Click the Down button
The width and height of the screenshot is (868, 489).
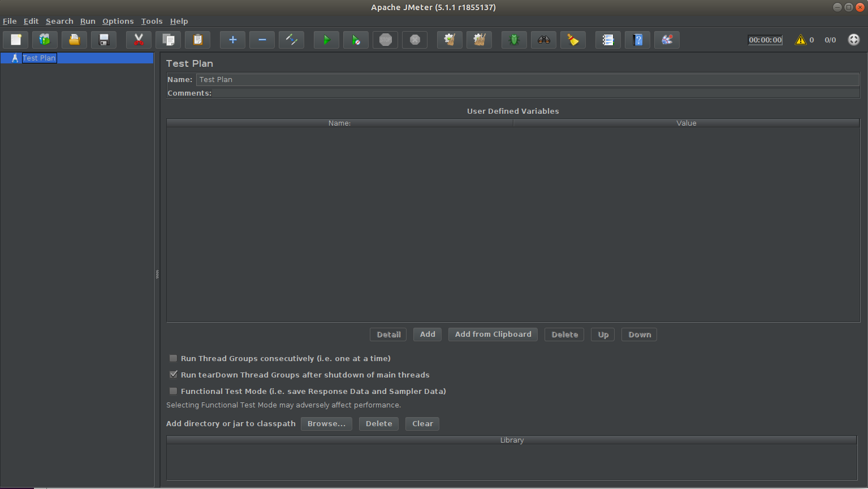640,334
